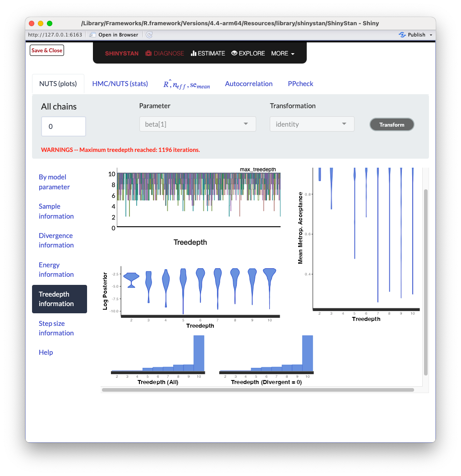Screen dimensions: 461x476
Task: Open the ESTIMATE page
Action: [x=208, y=53]
